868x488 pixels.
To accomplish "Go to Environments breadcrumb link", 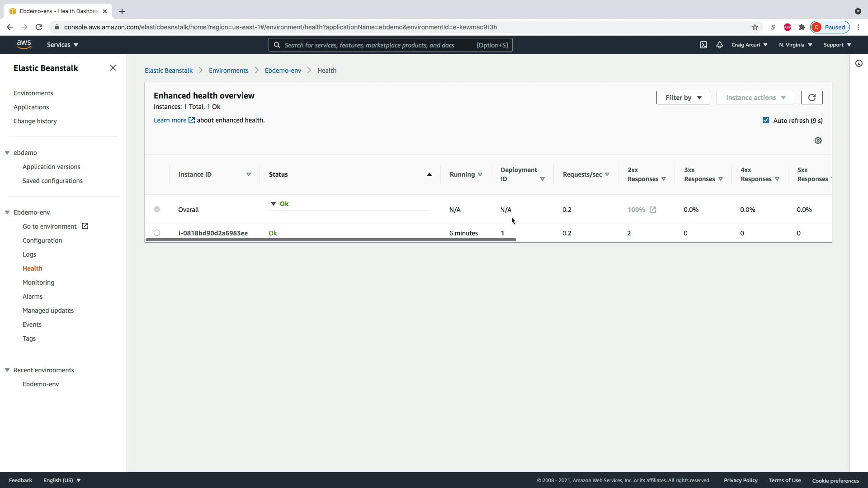I will [x=228, y=70].
